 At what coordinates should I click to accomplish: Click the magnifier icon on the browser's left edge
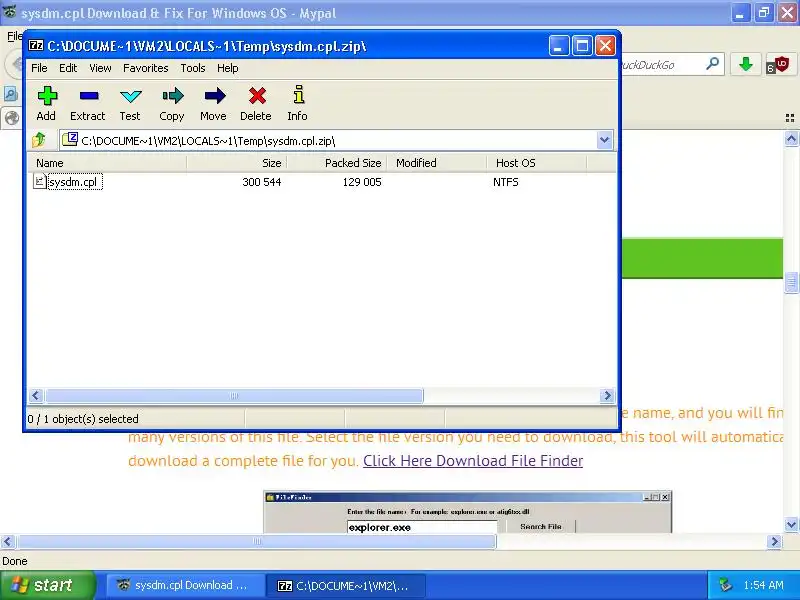click(x=10, y=93)
